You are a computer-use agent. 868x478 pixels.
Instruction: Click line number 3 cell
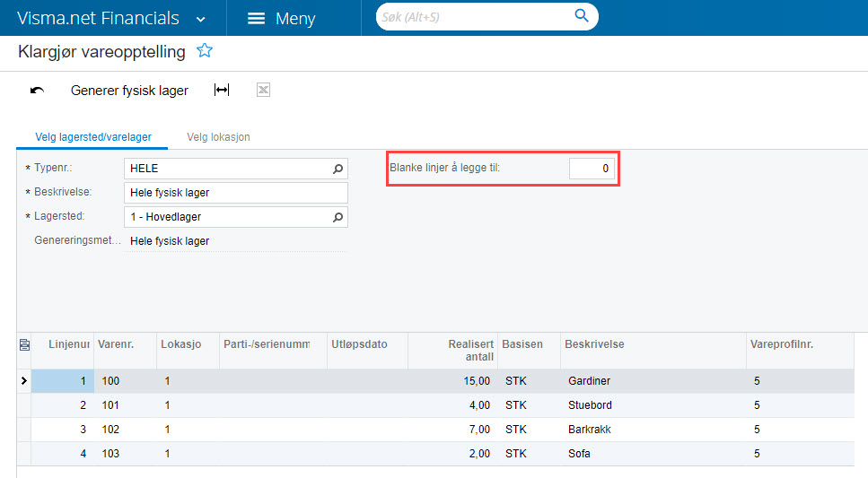point(63,430)
